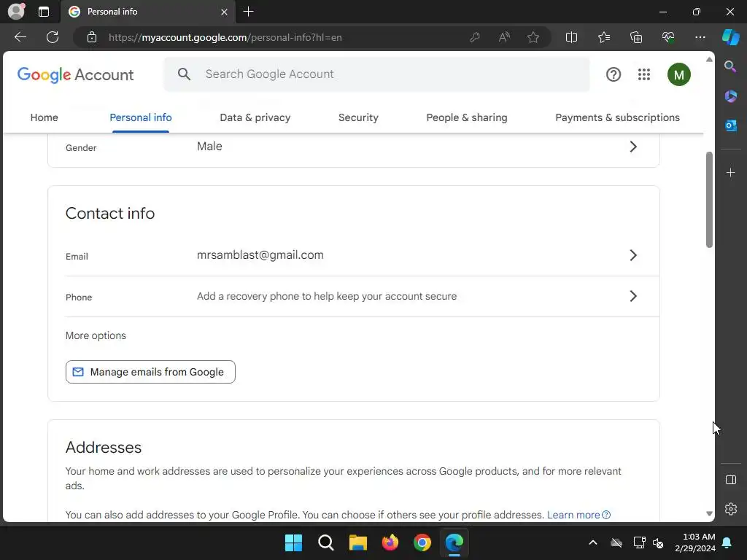Open the Copilot sidebar icon
This screenshot has width=747, height=560.
pyautogui.click(x=730, y=37)
